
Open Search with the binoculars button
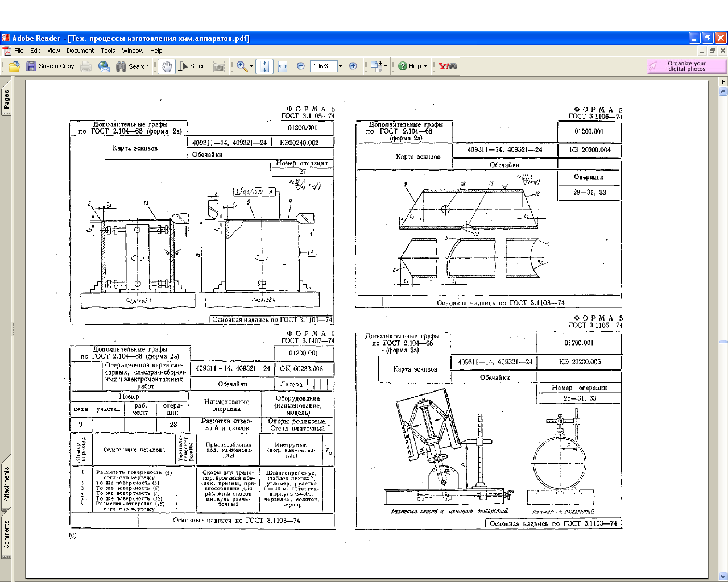click(x=133, y=66)
